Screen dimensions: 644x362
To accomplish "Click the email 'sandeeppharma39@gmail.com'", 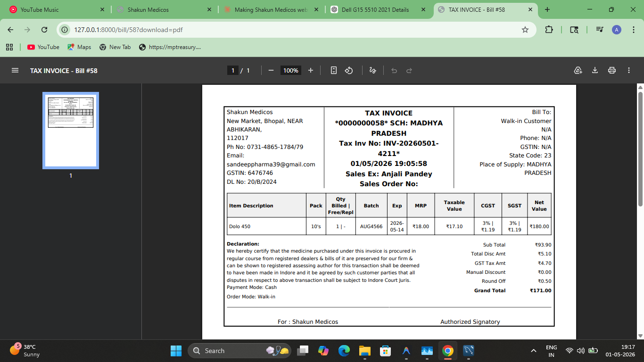I will 271,165.
